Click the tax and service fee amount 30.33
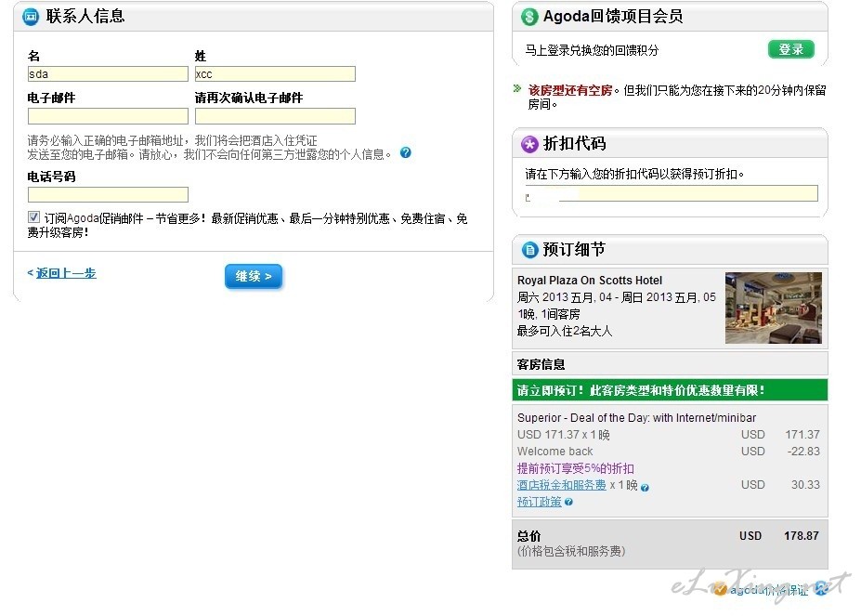861x616 pixels. (805, 485)
